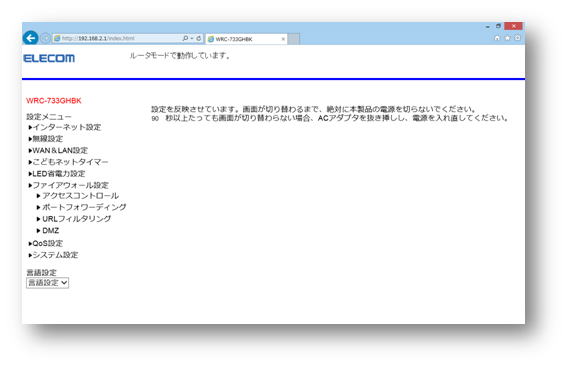
Task: Open the favorites star icon
Action: click(507, 38)
